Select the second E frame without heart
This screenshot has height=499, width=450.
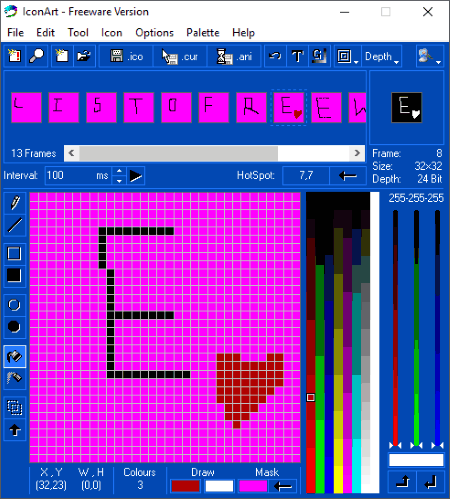[326, 107]
